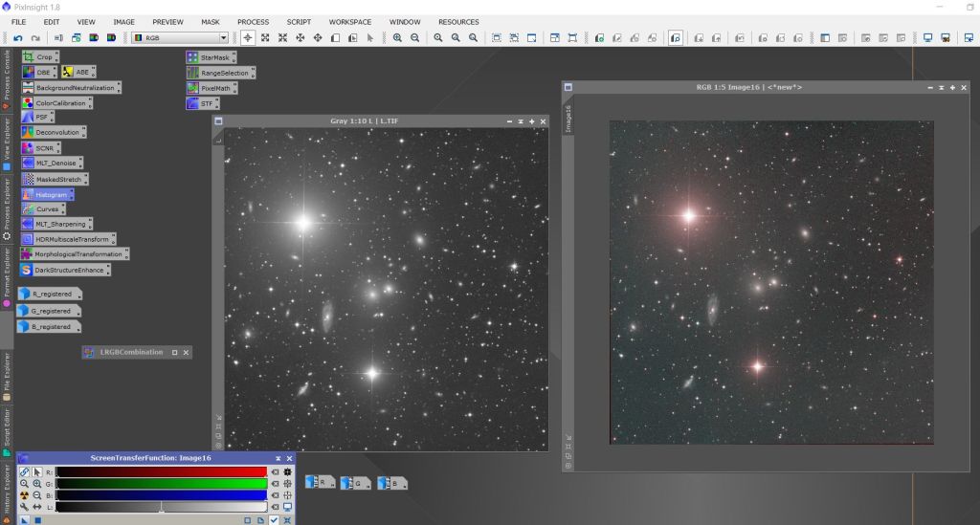Toggle the STF link RGB channels button
This screenshot has height=525, width=980.
24,471
